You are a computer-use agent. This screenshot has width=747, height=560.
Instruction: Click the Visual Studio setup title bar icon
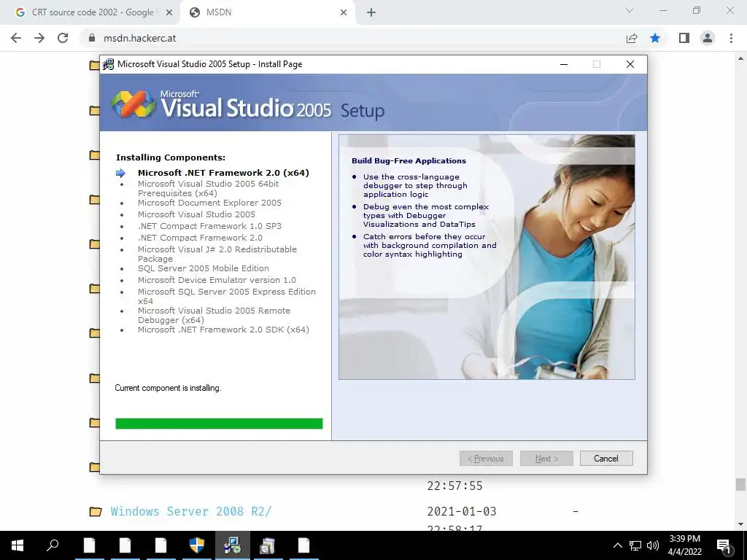(x=108, y=64)
